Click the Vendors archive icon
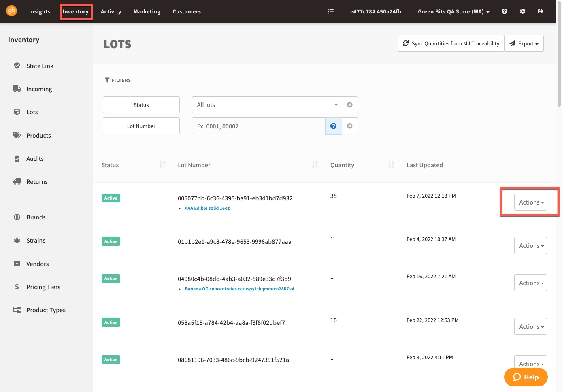The image size is (562, 392). (17, 264)
